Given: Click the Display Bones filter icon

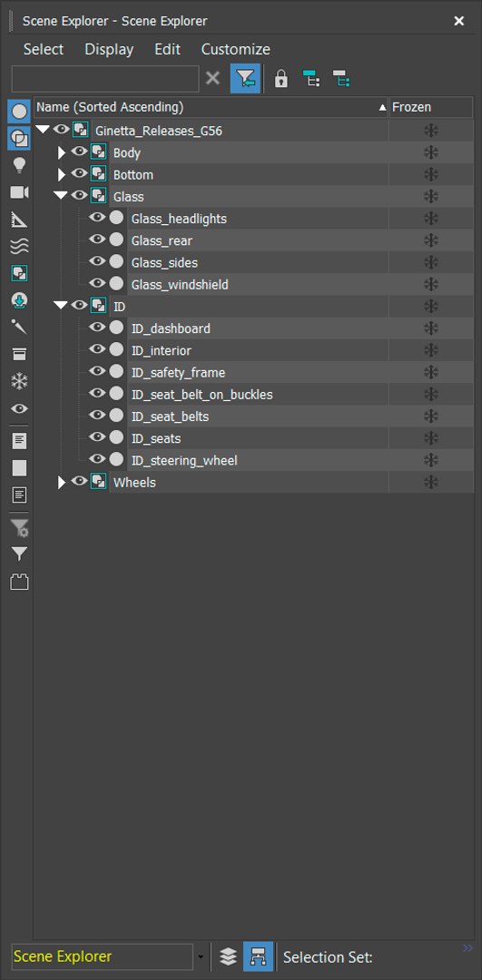Looking at the screenshot, I should (19, 327).
